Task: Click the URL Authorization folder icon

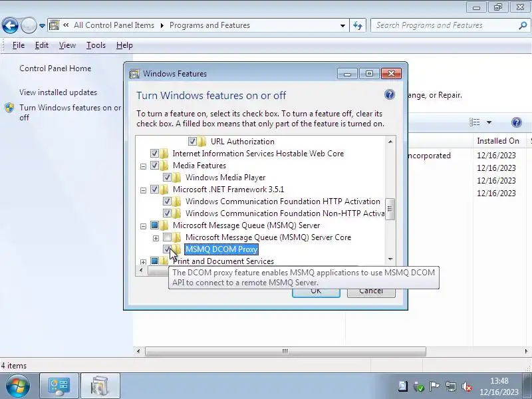Action: point(202,141)
